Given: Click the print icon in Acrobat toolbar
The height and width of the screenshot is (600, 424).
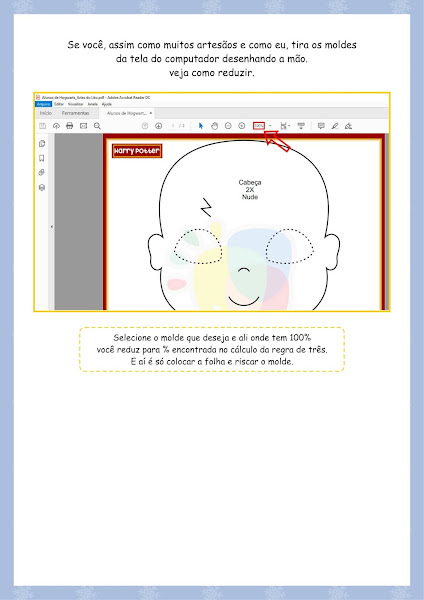Looking at the screenshot, I should 70,126.
